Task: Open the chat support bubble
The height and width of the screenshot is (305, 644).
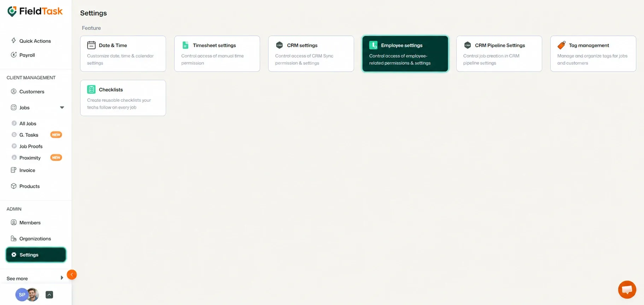Action: (627, 289)
